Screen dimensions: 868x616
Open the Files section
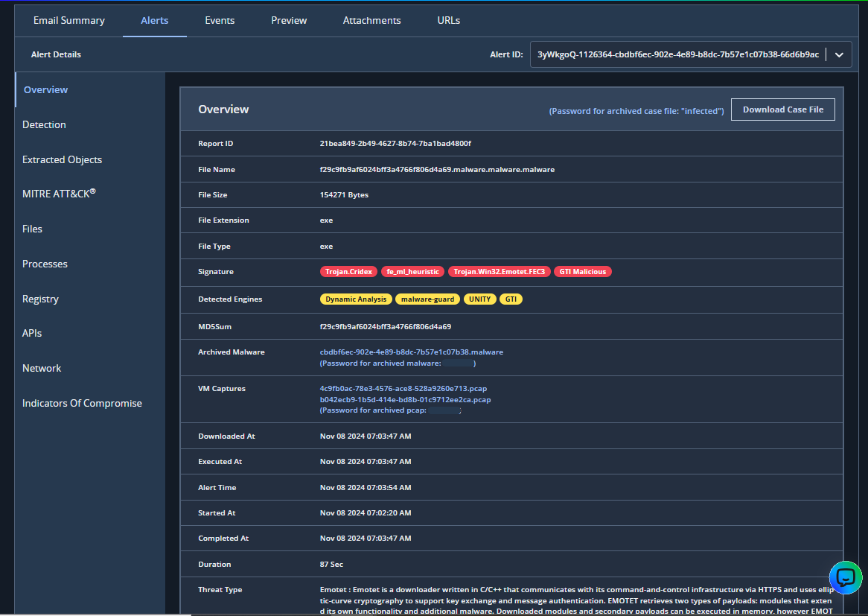tap(32, 229)
